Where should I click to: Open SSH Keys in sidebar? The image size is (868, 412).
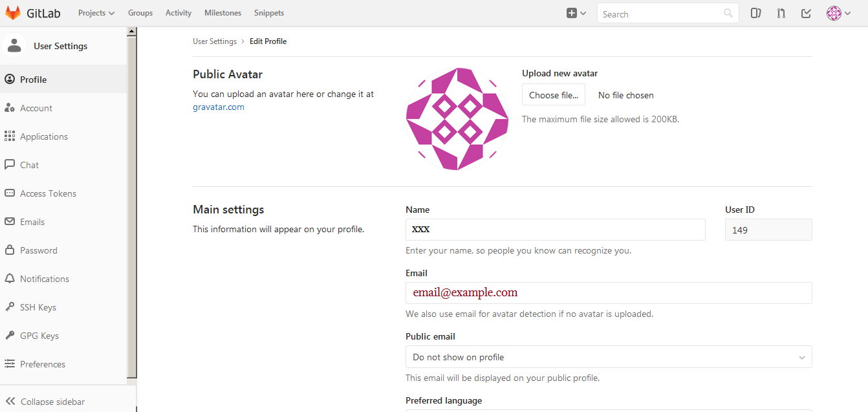click(38, 307)
